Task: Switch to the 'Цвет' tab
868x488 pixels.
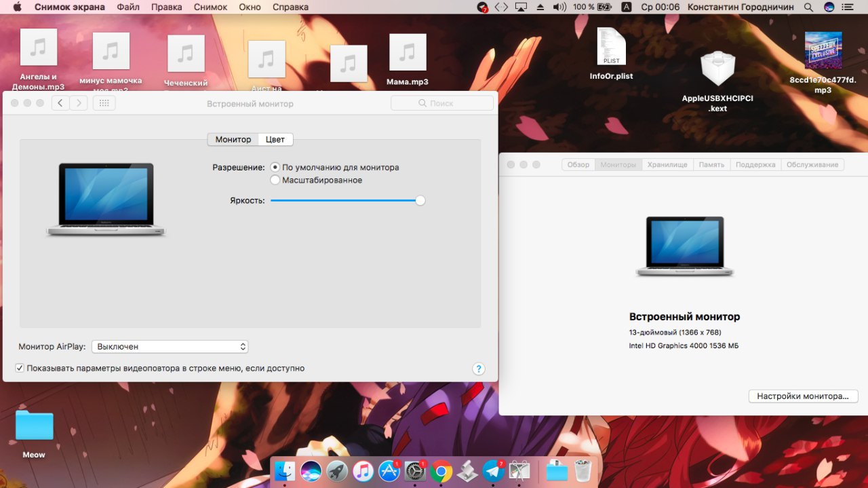Action: click(x=275, y=139)
